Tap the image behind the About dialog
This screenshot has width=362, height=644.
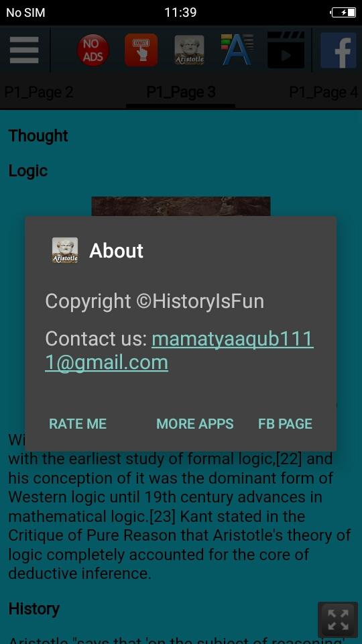pyautogui.click(x=180, y=206)
